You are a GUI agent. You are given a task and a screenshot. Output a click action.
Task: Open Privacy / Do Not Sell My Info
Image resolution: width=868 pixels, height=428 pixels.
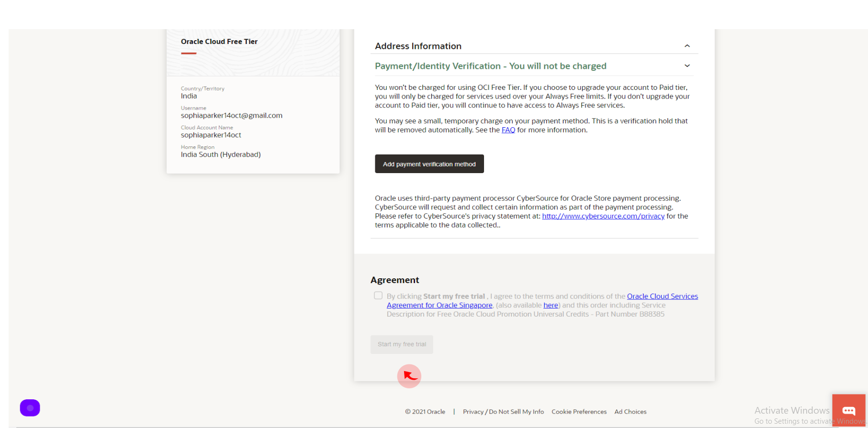pos(503,412)
